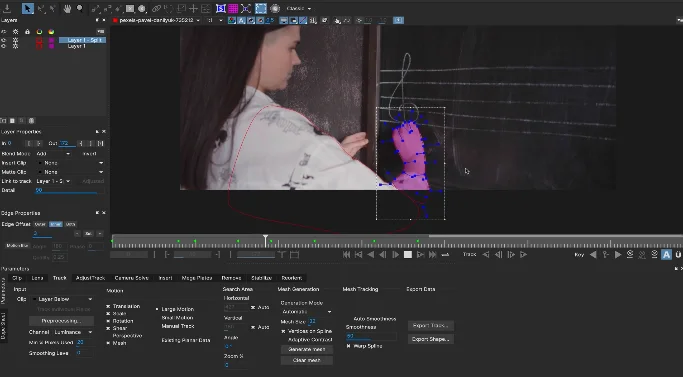
Task: Go to the first frame
Action: (346, 255)
